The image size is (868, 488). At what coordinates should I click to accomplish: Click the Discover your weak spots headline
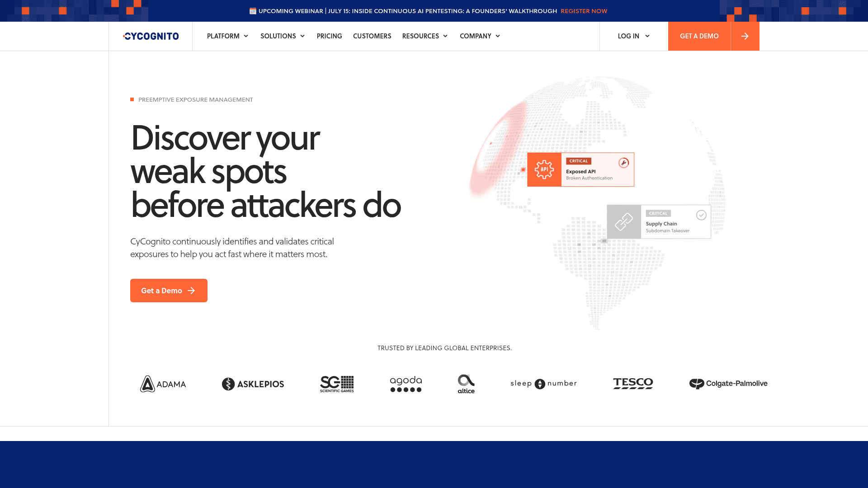coord(265,171)
